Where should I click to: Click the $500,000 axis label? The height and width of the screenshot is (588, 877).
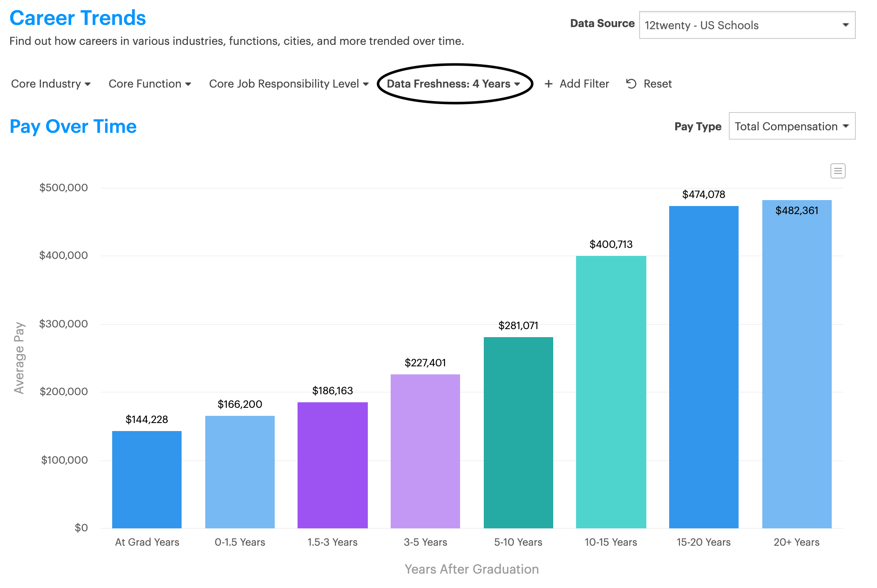pyautogui.click(x=63, y=187)
